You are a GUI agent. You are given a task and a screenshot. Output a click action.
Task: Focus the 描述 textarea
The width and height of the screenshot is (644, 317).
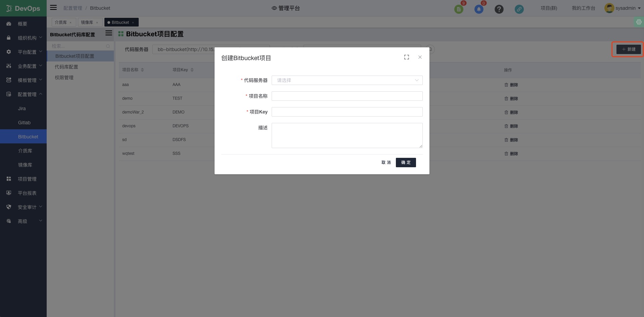347,135
